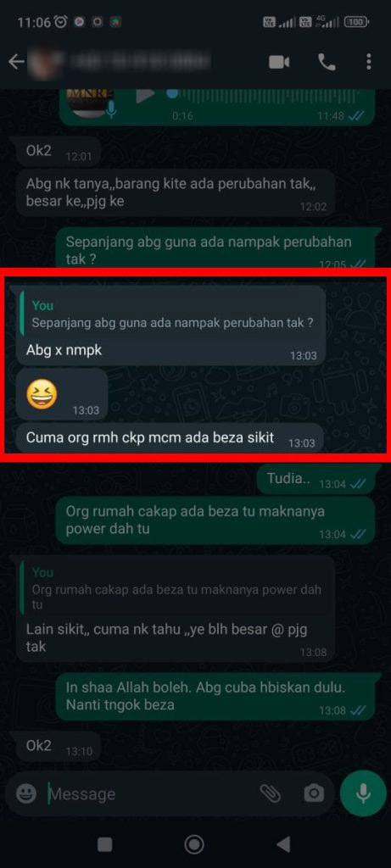Viewport: 391px width, 868px height.
Task: Select the 'Cuma org rmh ckp' message
Action: tap(170, 438)
